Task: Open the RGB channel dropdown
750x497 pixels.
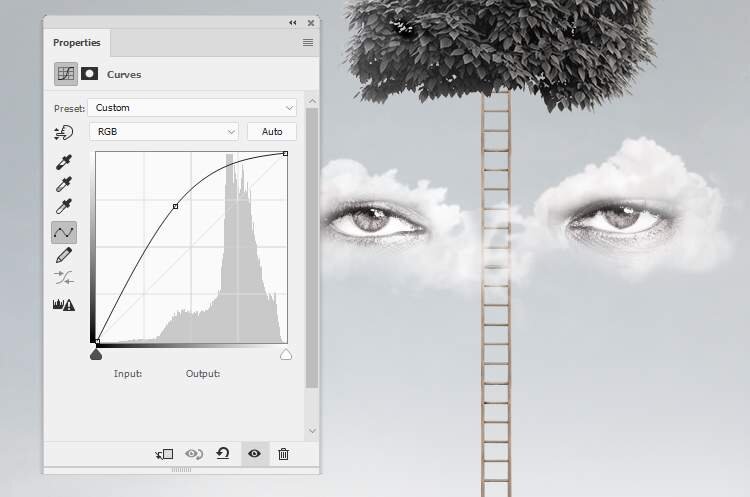Action: (164, 132)
